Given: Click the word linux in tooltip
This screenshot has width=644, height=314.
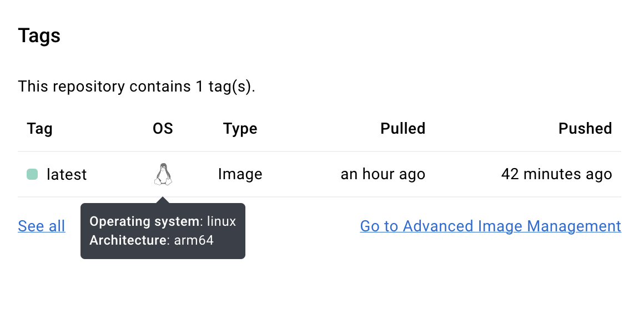Looking at the screenshot, I should (222, 221).
